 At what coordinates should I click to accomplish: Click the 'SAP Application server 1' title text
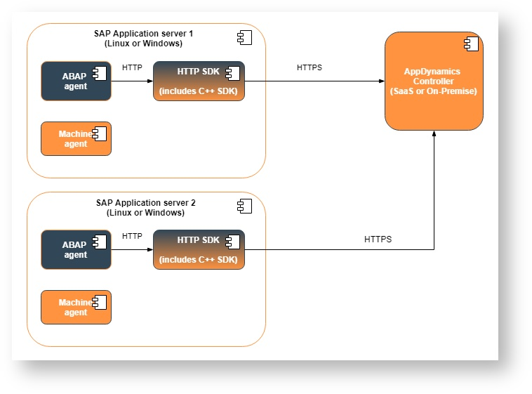tap(143, 33)
